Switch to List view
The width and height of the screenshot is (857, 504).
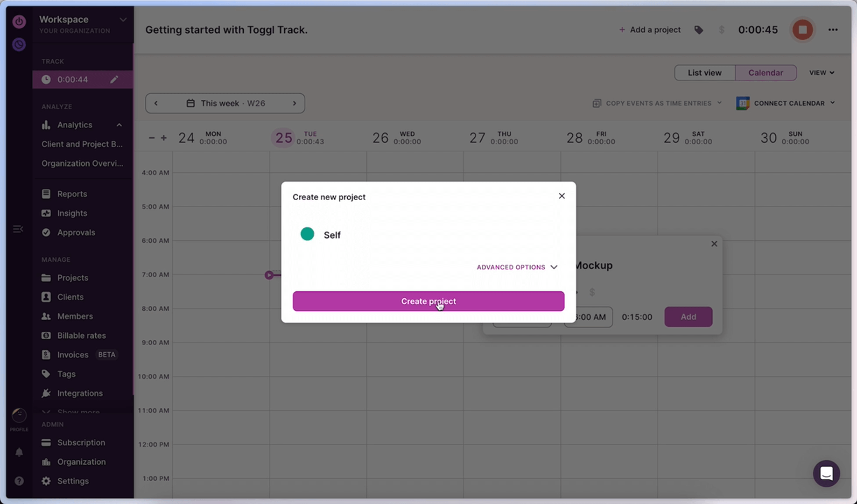click(704, 72)
